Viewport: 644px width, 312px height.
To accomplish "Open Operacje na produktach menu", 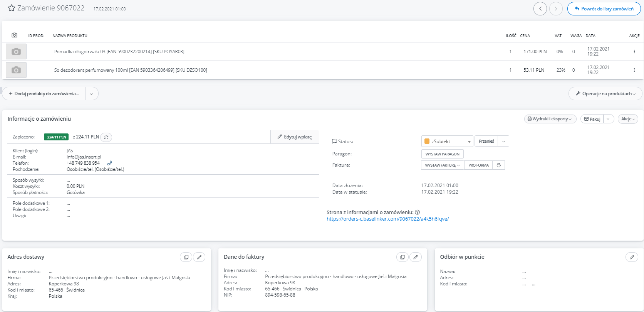I will pos(605,93).
